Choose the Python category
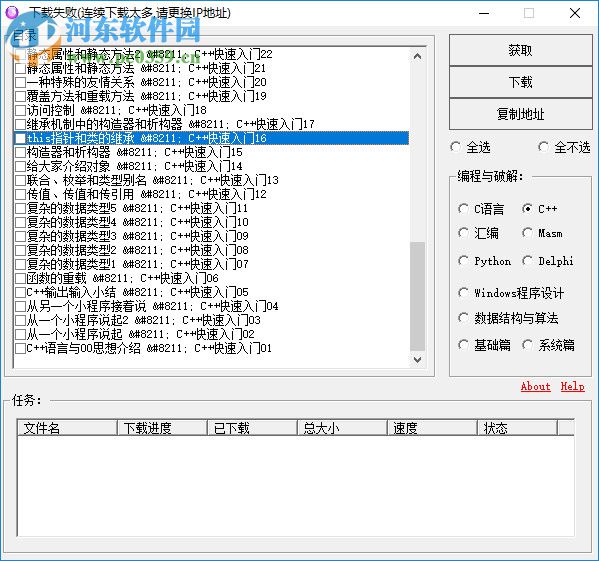 click(x=463, y=261)
